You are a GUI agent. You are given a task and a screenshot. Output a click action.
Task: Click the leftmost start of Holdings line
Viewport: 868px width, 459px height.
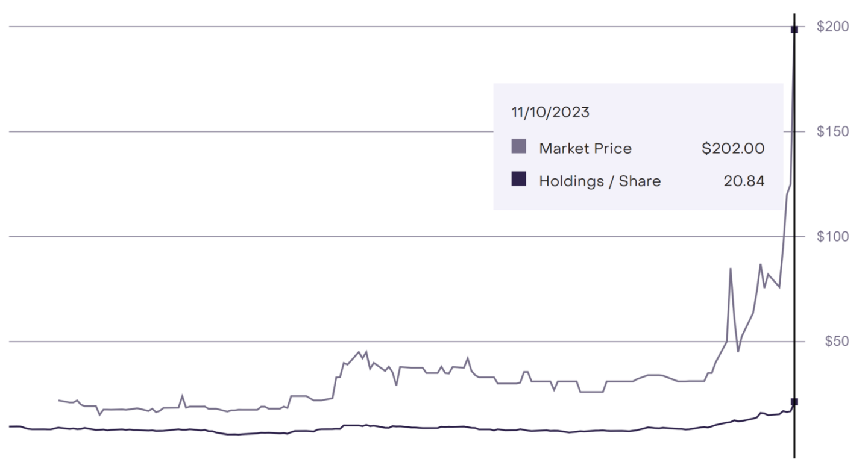10,426
